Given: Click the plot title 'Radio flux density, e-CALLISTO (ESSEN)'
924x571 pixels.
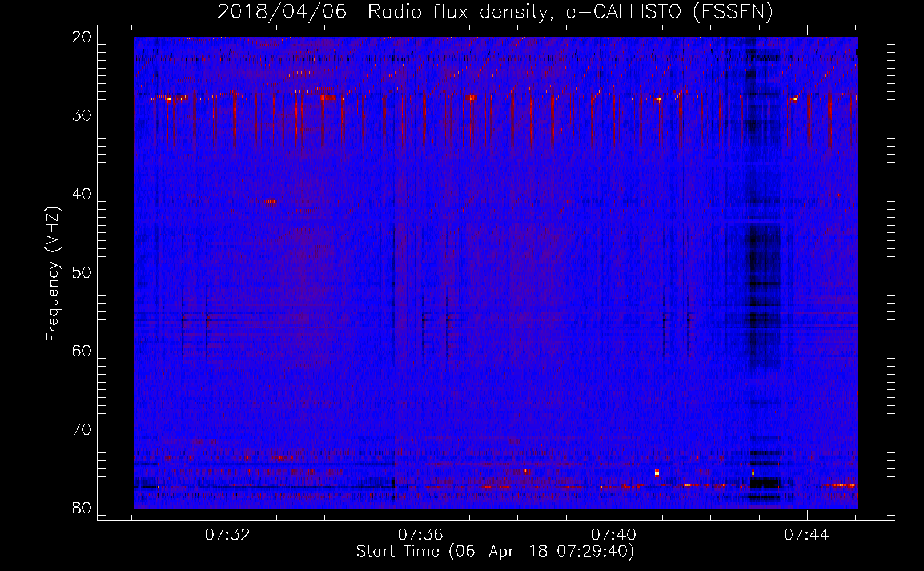Looking at the screenshot, I should [570, 12].
